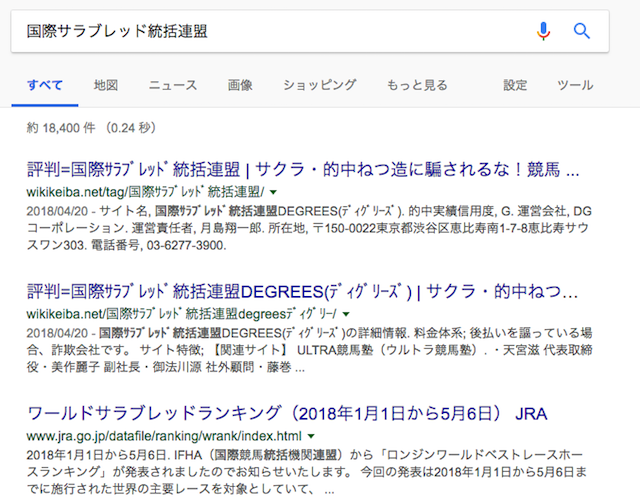Screen dimensions: 640x503
Task: Expand the dropdown arrow beside the www.jra.go.jp URL
Action: (311, 436)
